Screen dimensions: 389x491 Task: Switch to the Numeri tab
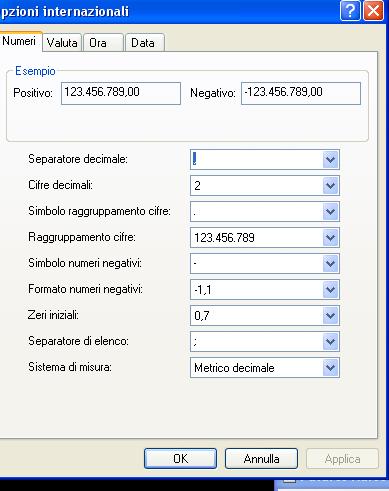(20, 41)
